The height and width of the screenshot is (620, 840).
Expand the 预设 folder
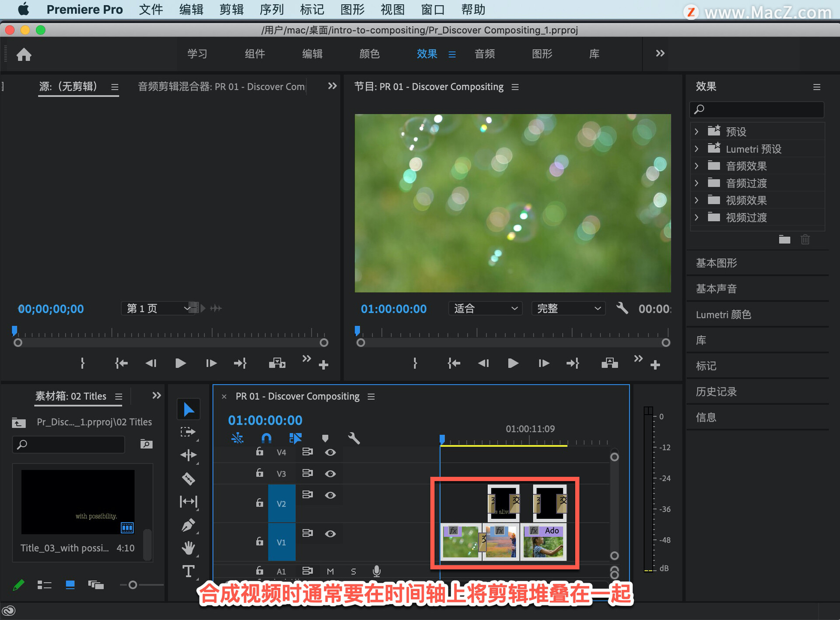(696, 131)
